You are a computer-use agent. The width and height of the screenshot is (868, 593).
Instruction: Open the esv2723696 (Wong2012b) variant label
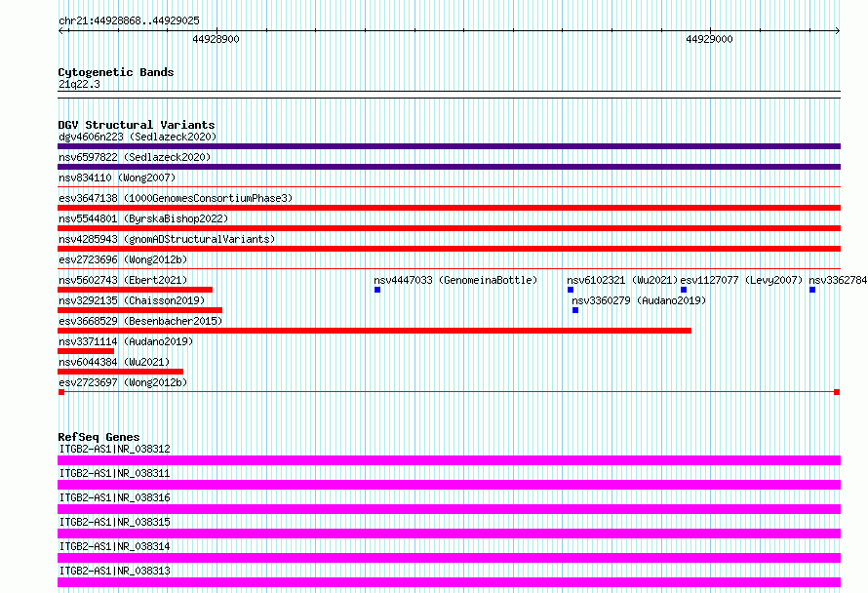click(123, 259)
